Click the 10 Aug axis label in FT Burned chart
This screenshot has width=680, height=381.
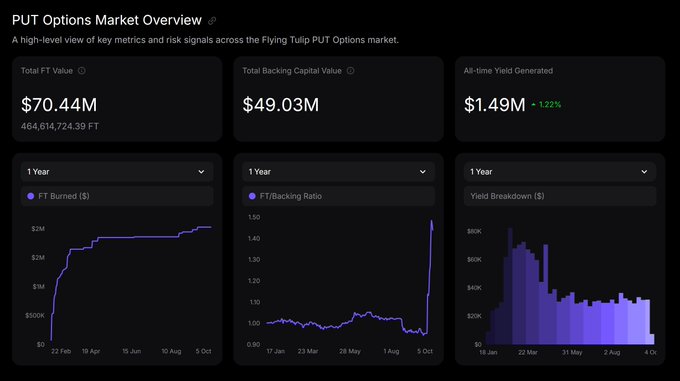[x=171, y=351]
